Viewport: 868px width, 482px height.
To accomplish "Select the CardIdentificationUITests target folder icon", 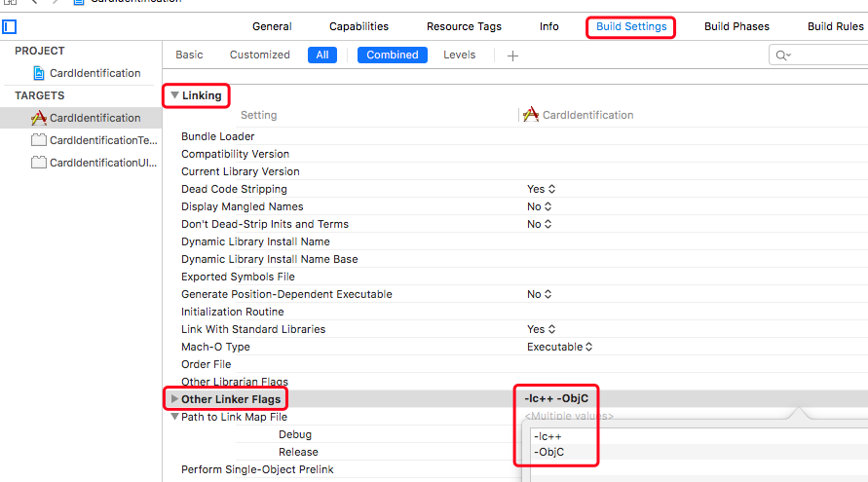I will (x=39, y=163).
